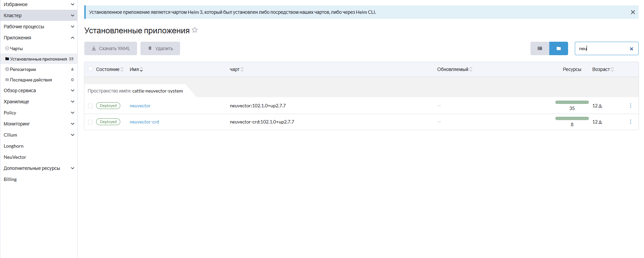The image size is (644, 258).
Task: Switch to namespace-grouped folder view icon
Action: (558, 48)
